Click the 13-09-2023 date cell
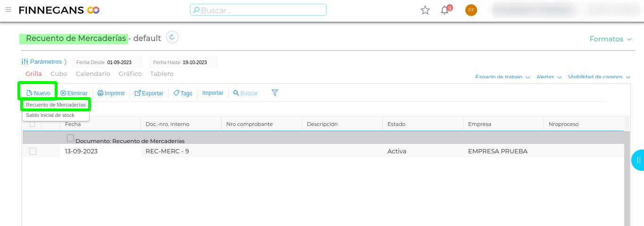Screen dimensions: 644x226 pos(100,151)
